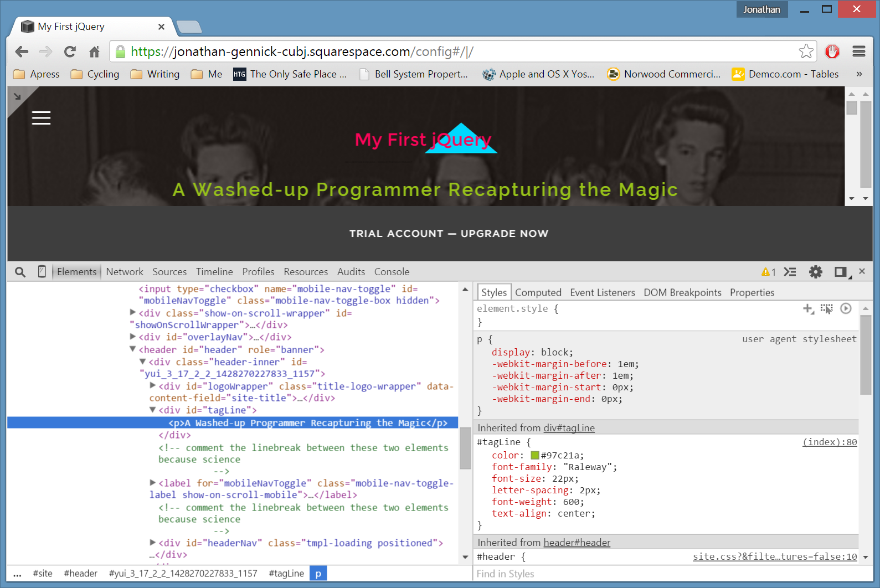
Task: Select #site in the breadcrumb bar
Action: tap(43, 574)
